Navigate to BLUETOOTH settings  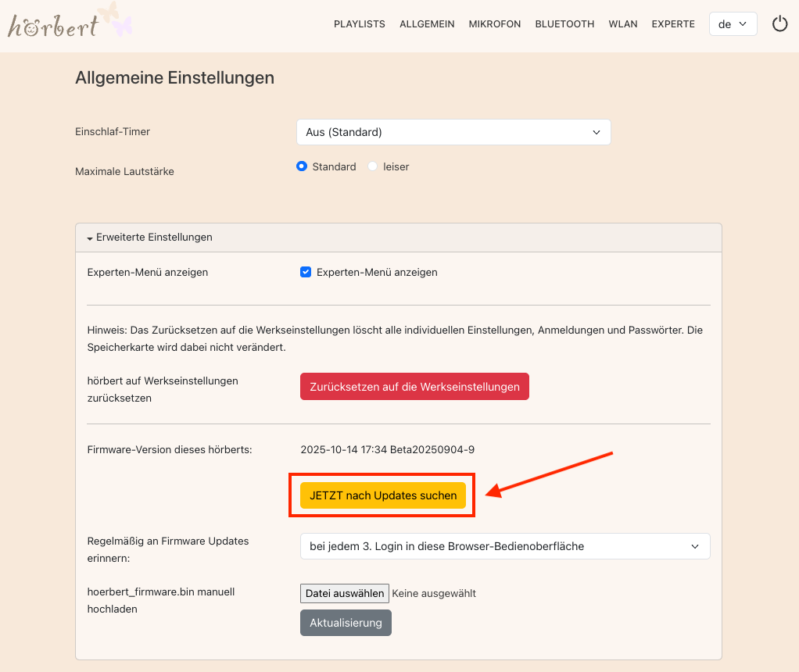click(564, 24)
